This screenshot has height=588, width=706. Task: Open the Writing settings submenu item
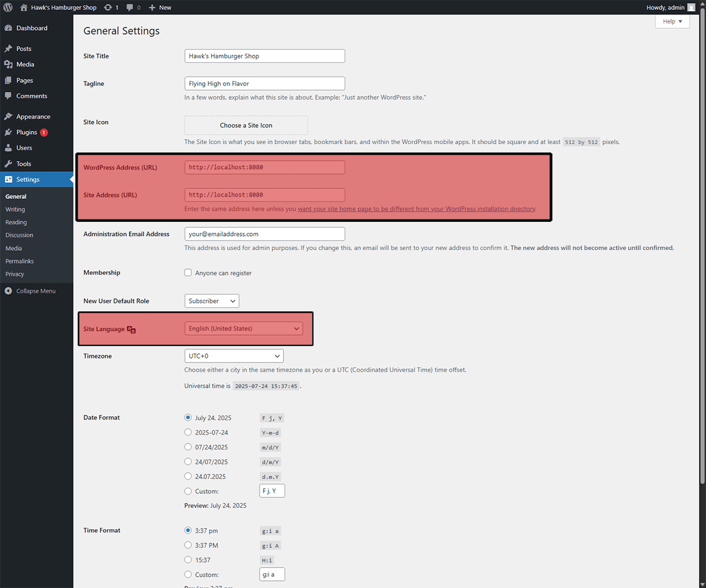coord(18,209)
